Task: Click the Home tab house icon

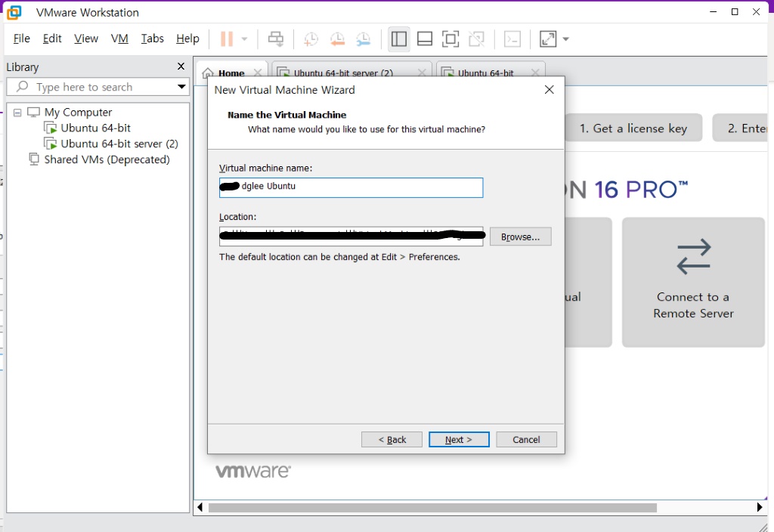Action: click(209, 73)
